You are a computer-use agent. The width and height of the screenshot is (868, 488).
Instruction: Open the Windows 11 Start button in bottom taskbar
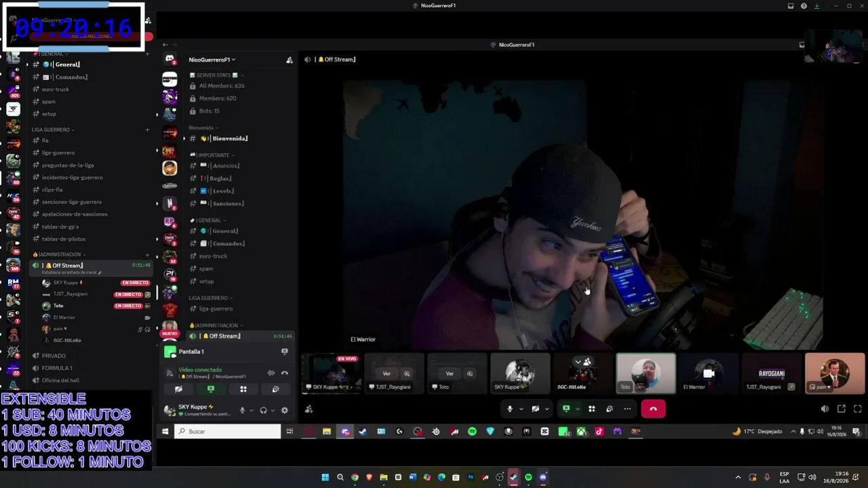pos(325,477)
